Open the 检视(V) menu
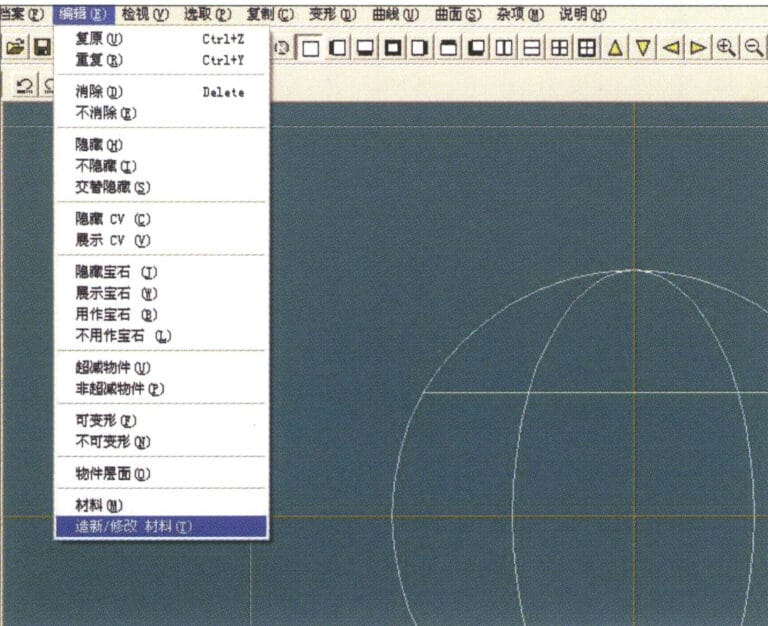Image resolution: width=768 pixels, height=626 pixels. [x=145, y=14]
